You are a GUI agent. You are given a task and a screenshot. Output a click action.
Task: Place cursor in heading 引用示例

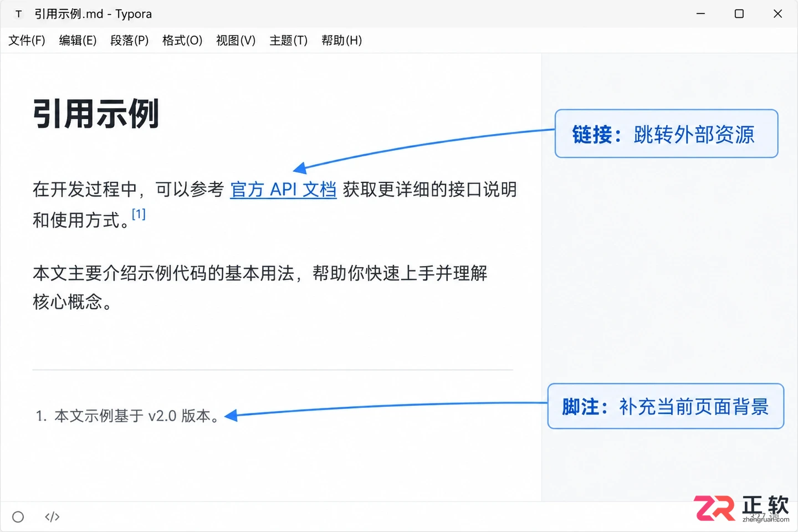(x=96, y=114)
